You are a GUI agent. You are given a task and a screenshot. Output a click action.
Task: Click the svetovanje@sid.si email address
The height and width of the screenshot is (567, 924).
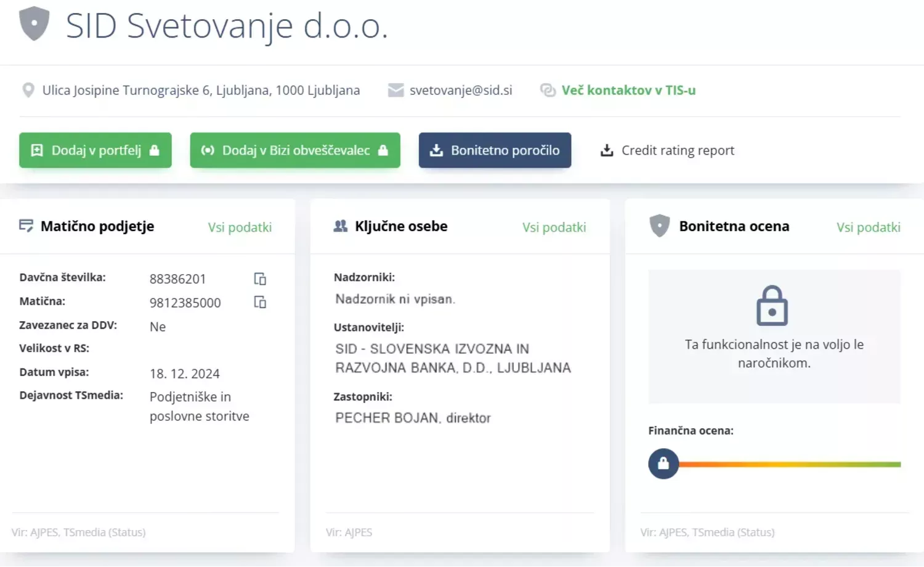coord(461,91)
